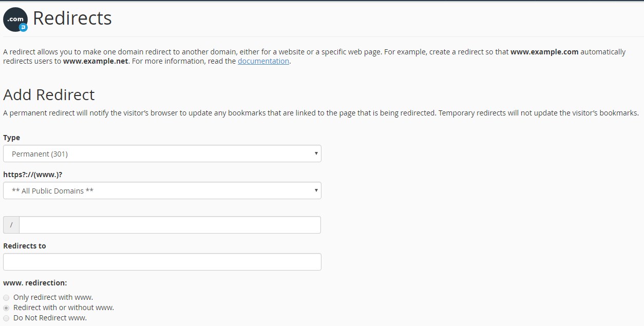Click the dropdown arrow on domains selector

coord(316,190)
